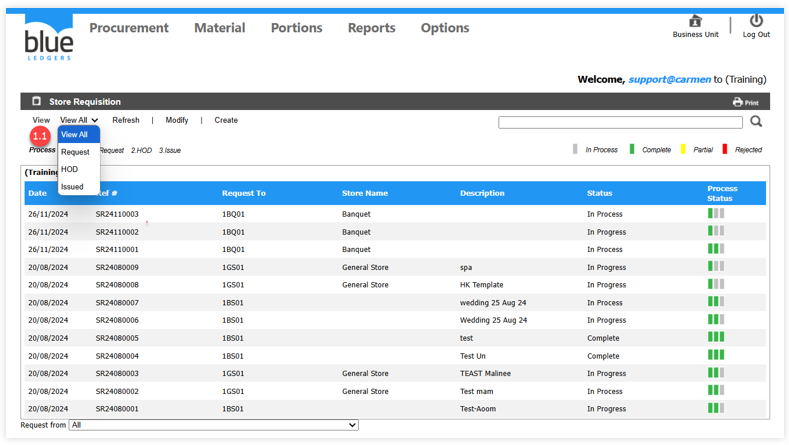Screen dimensions: 789x445
Task: Click process status bars for SR24110003
Action: pyautogui.click(x=716, y=214)
